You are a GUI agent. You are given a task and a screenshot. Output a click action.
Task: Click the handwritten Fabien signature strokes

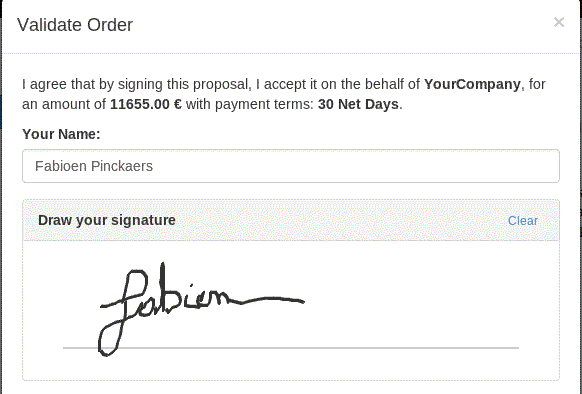point(202,309)
